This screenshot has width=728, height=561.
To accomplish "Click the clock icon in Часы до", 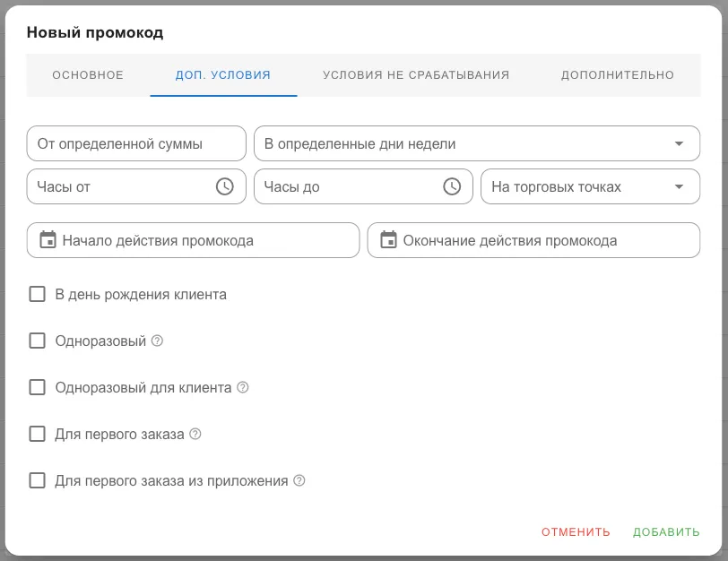I will [452, 186].
